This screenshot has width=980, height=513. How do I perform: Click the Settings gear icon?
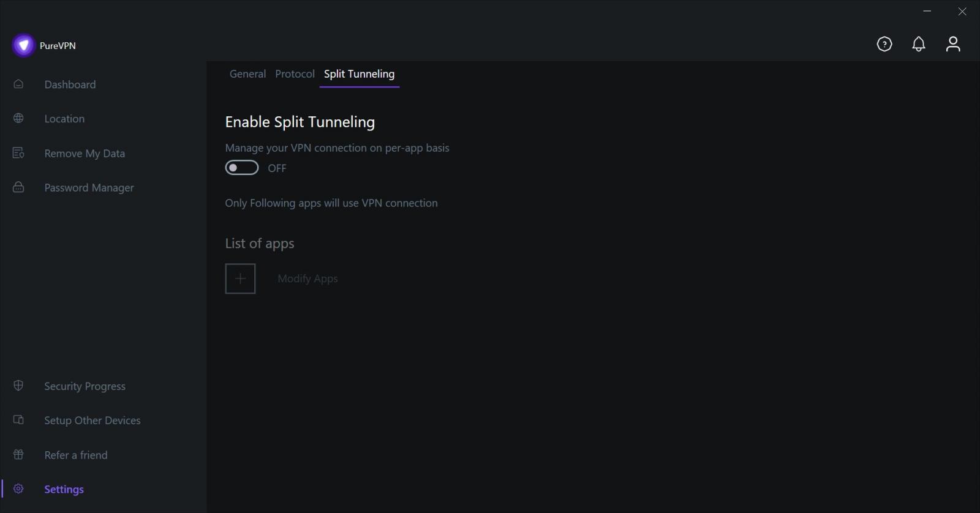[x=18, y=489]
